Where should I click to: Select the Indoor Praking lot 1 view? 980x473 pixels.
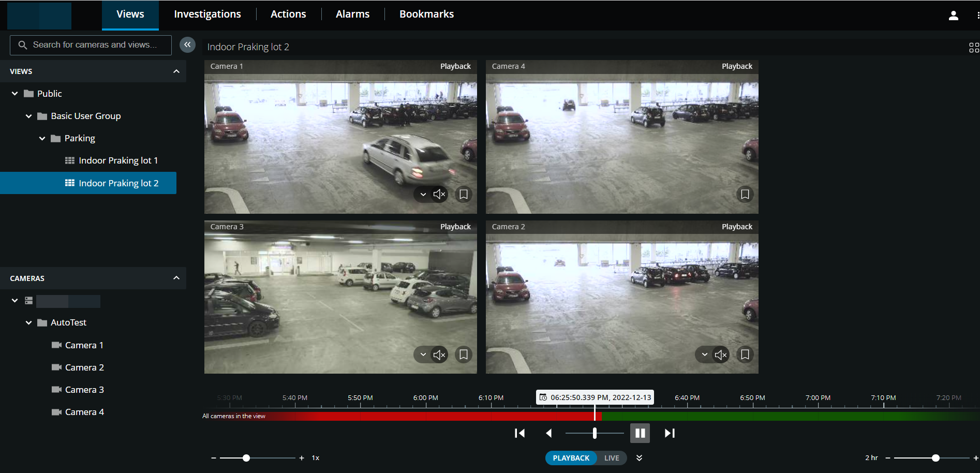pyautogui.click(x=118, y=160)
